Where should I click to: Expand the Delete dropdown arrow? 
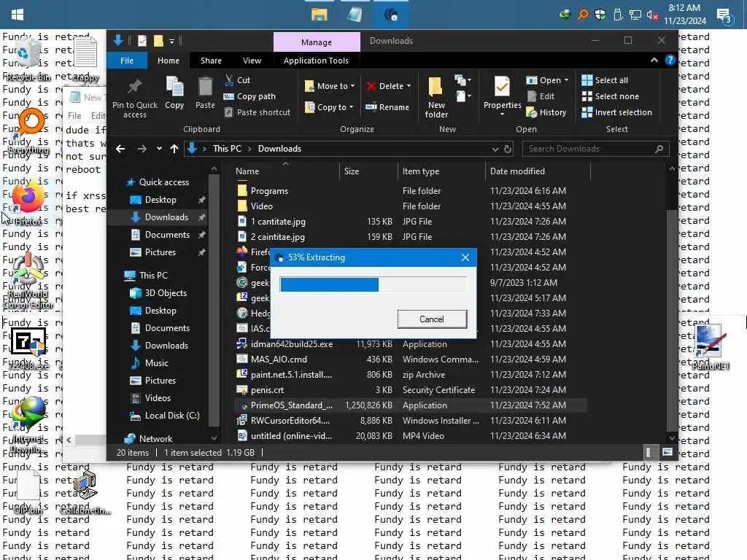pyautogui.click(x=409, y=86)
